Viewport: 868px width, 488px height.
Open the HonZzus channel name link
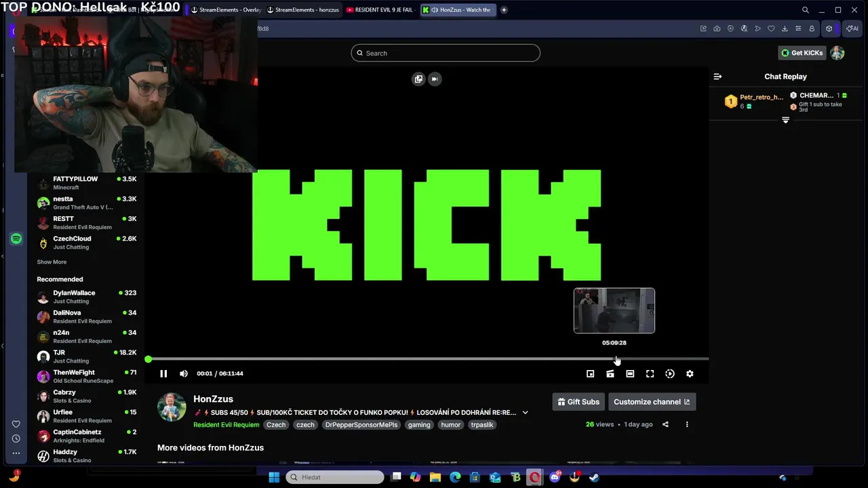pos(213,399)
